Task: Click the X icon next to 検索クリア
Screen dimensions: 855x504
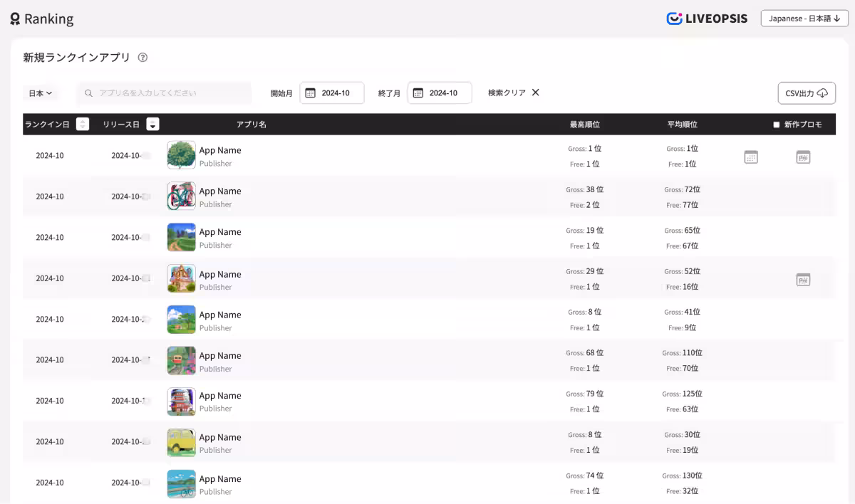Action: point(536,93)
